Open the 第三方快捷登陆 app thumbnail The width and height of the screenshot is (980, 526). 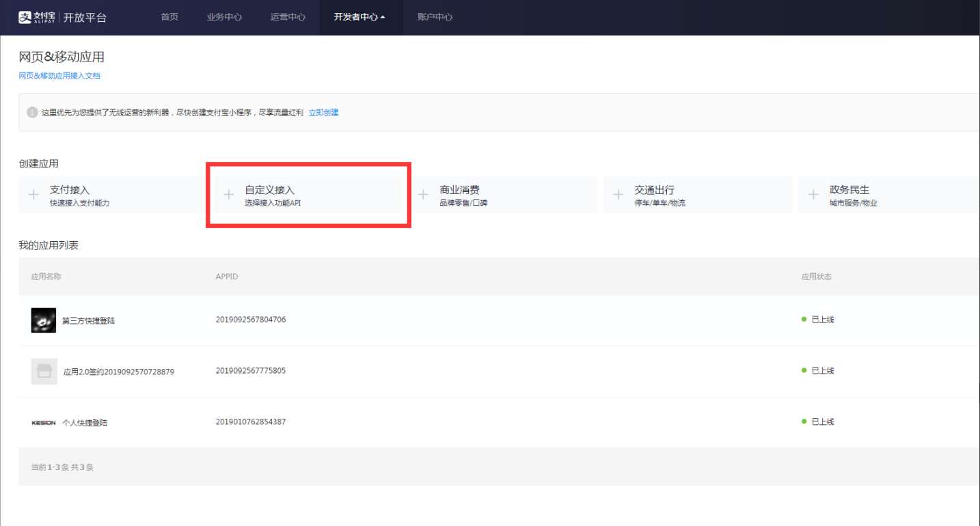click(44, 320)
